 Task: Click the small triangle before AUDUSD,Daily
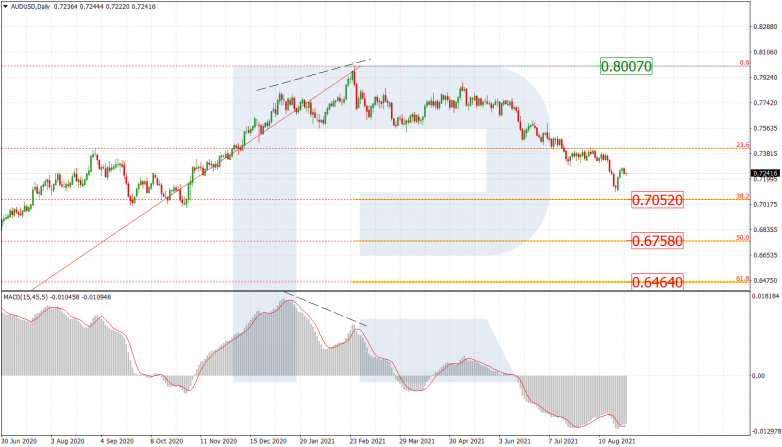coord(5,7)
